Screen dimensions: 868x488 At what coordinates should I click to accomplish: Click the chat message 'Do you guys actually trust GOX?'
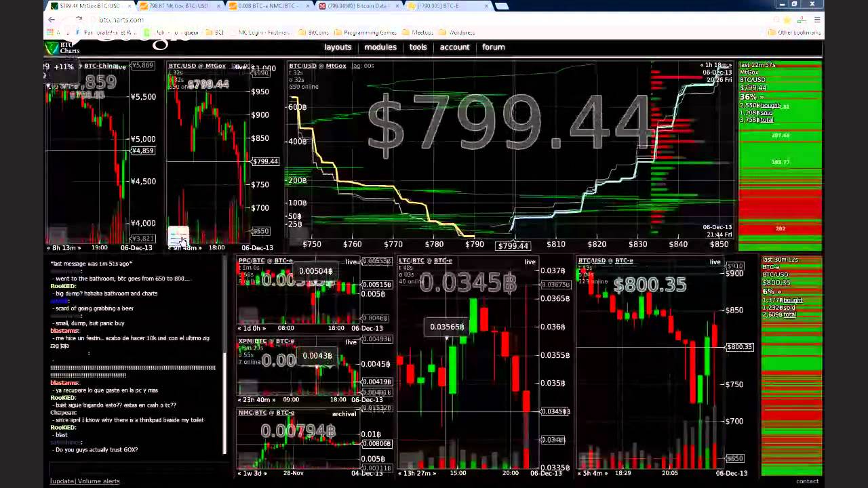(96, 449)
